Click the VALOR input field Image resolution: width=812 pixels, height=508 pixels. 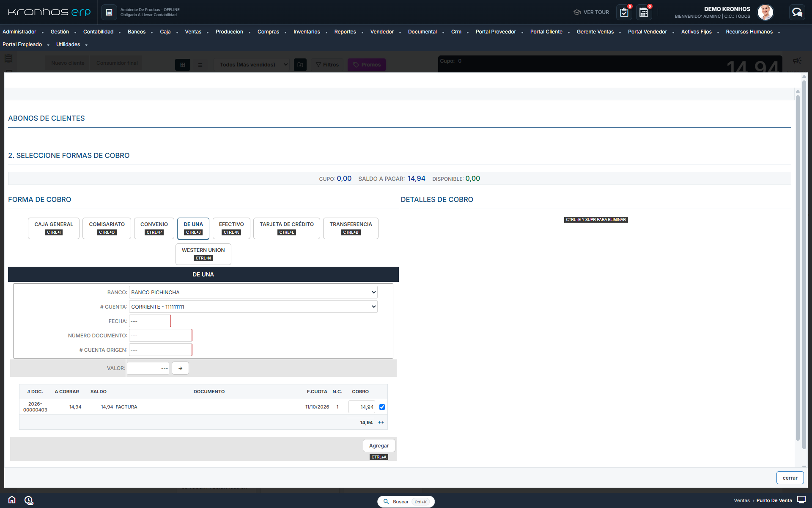tap(148, 368)
